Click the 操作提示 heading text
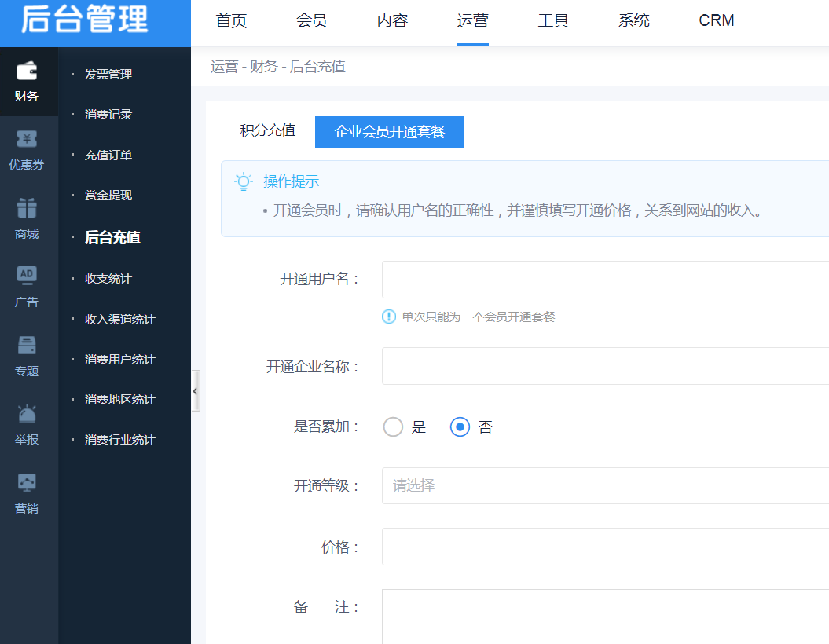The image size is (829, 644). (x=292, y=181)
